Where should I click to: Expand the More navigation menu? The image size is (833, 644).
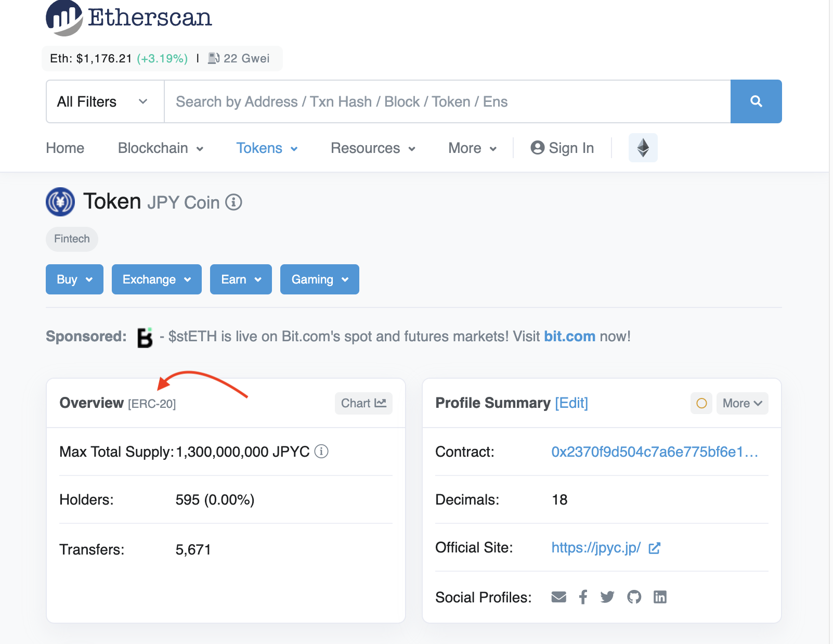(473, 148)
